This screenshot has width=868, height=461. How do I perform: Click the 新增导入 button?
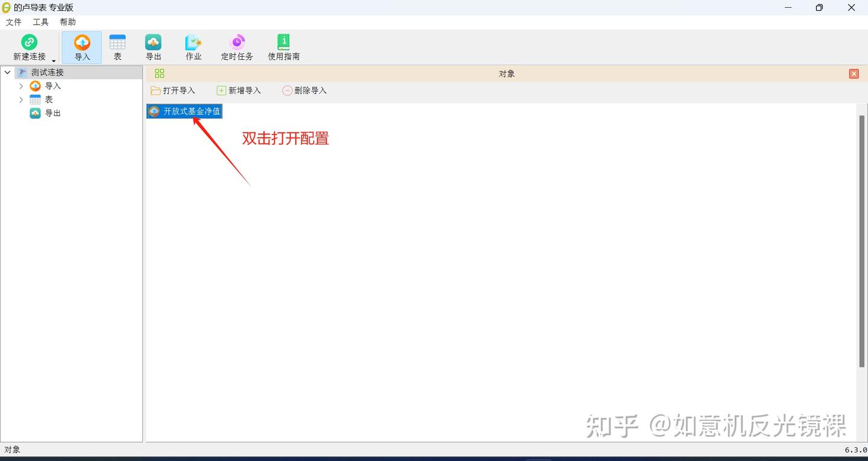[239, 91]
